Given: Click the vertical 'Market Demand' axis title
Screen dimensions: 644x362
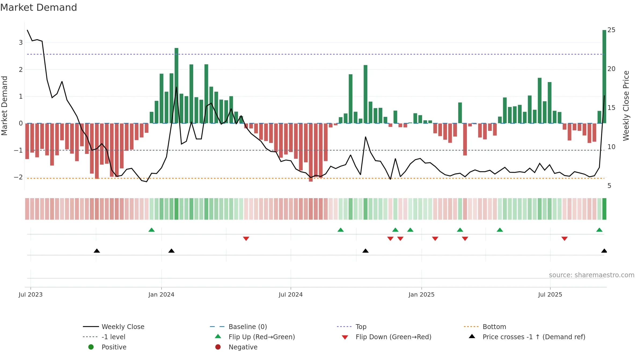Looking at the screenshot, I should click(x=4, y=106).
